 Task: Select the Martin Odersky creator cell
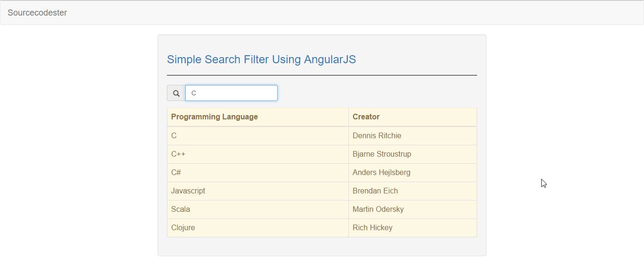click(413, 209)
